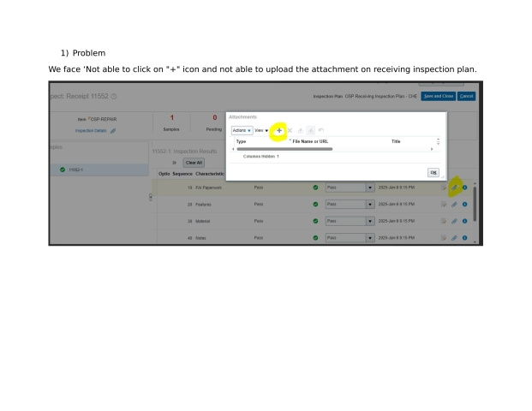This screenshot has height=411, width=532.
Task: Open the Inspection Details link
Action: (91, 131)
